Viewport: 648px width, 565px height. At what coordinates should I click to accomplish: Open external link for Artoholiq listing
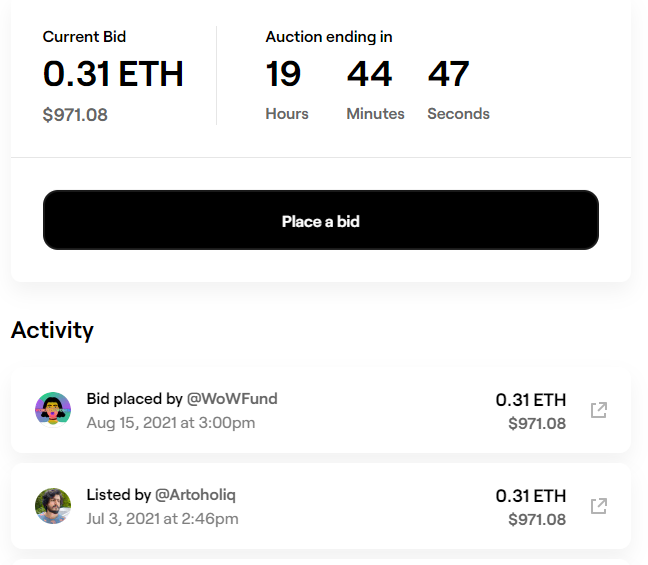tap(599, 506)
